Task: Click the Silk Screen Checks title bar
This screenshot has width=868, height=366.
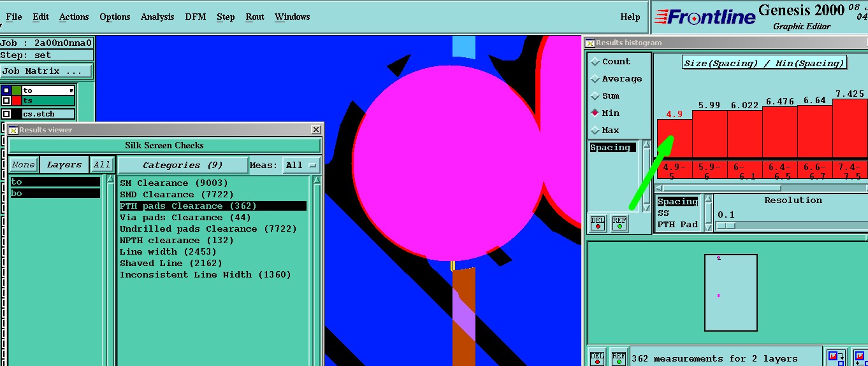Action: point(164,145)
